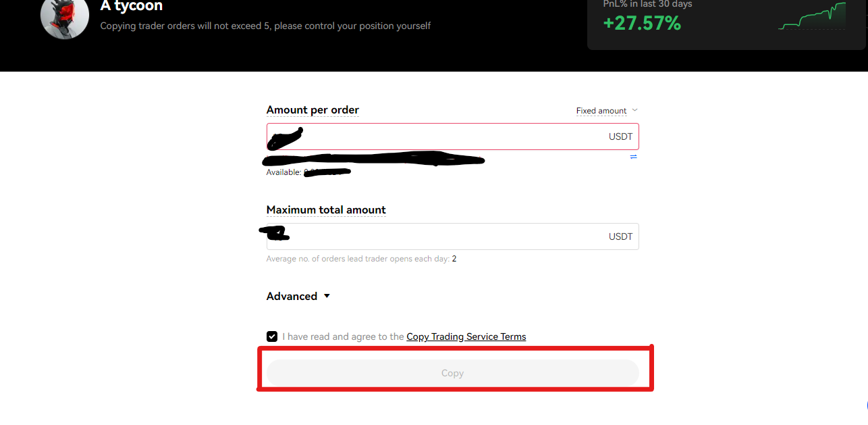Viewport: 868px width, 425px height.
Task: Click USDT unit in Amount per order
Action: click(x=621, y=136)
